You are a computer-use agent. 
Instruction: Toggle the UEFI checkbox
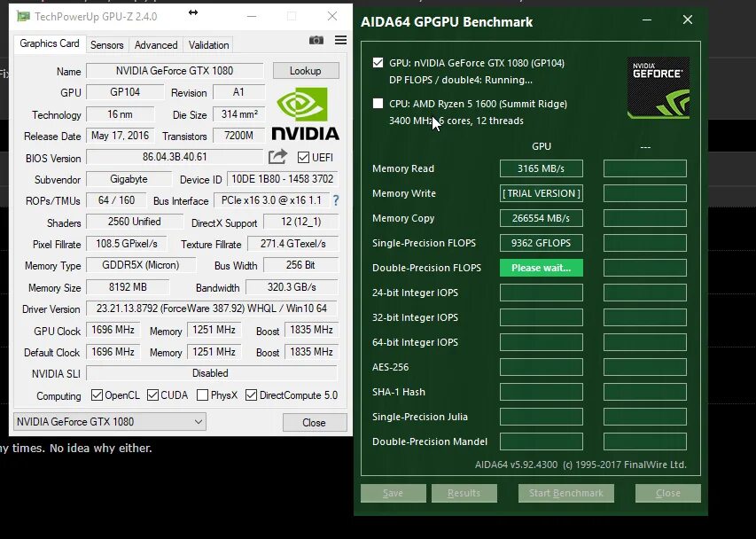pyautogui.click(x=303, y=158)
